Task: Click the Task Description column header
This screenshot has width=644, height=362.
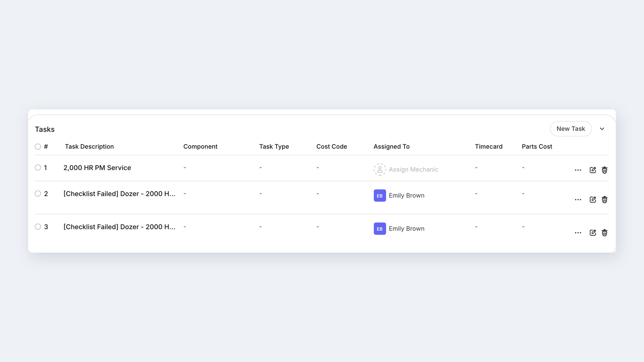Action: tap(89, 146)
